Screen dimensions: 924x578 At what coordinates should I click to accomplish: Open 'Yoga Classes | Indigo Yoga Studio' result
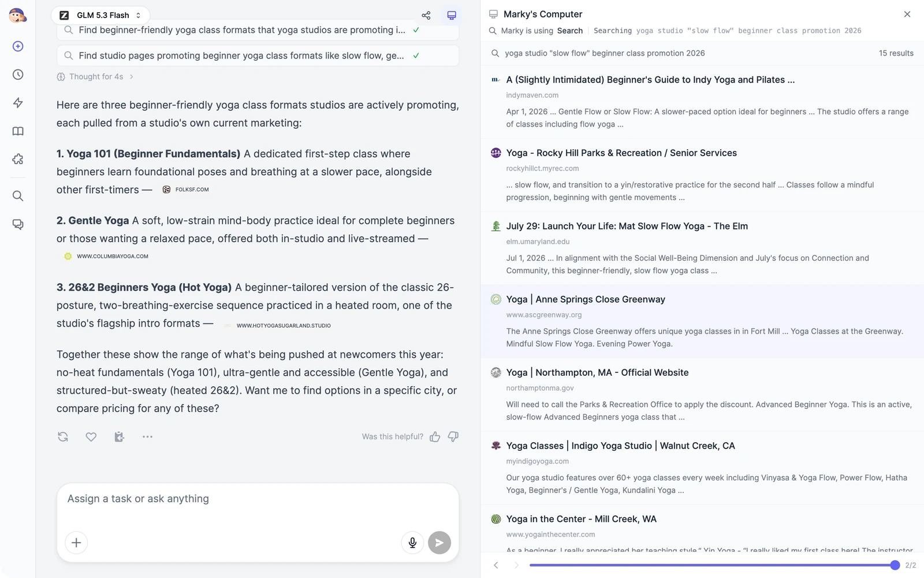click(x=620, y=446)
